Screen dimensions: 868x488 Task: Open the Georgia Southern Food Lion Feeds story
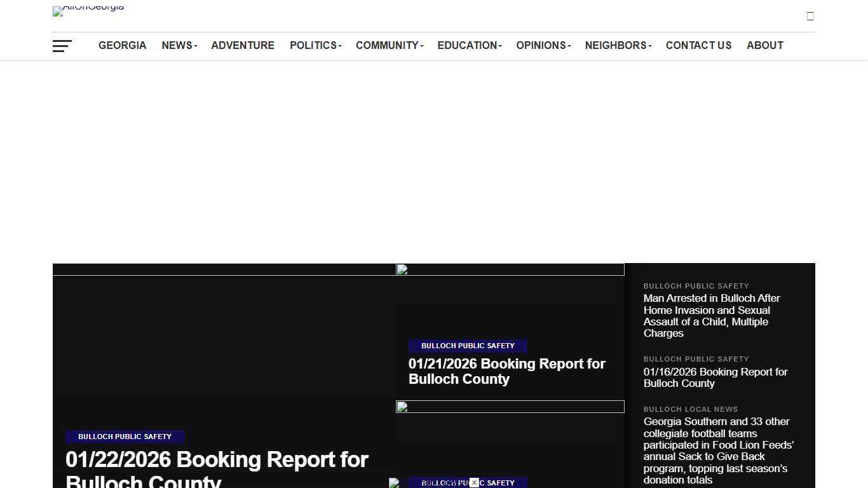pos(718,451)
